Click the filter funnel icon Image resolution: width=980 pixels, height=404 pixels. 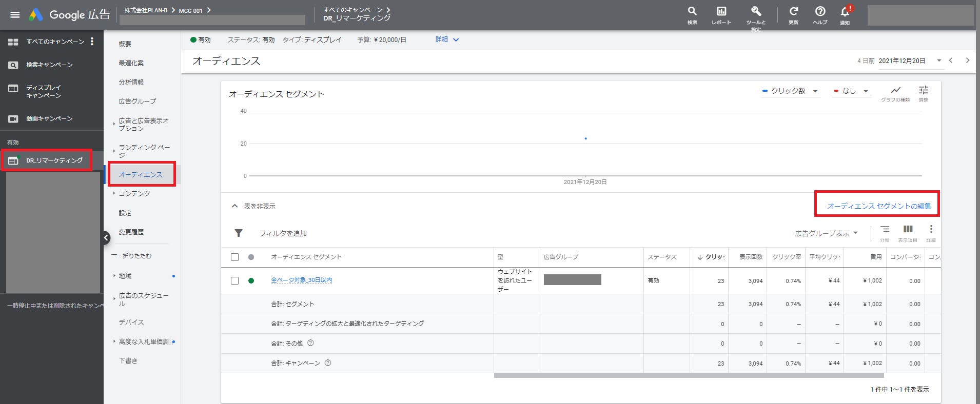[x=239, y=233]
